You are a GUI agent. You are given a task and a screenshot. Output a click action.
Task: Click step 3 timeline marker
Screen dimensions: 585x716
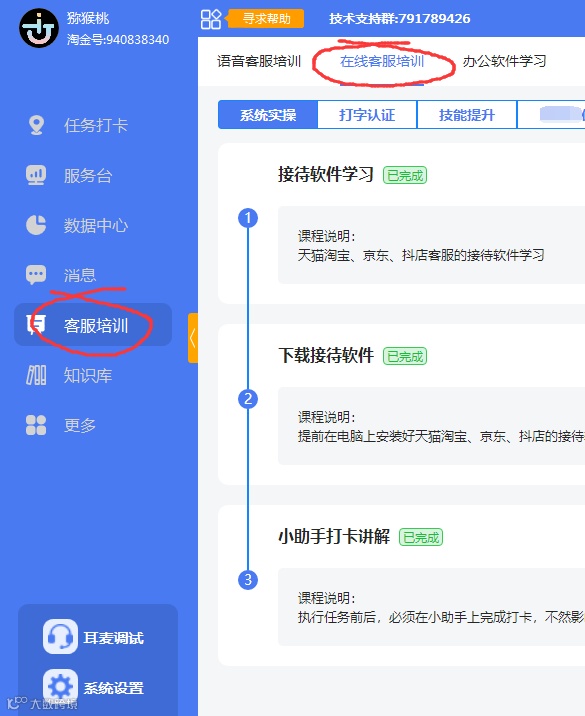click(x=248, y=580)
